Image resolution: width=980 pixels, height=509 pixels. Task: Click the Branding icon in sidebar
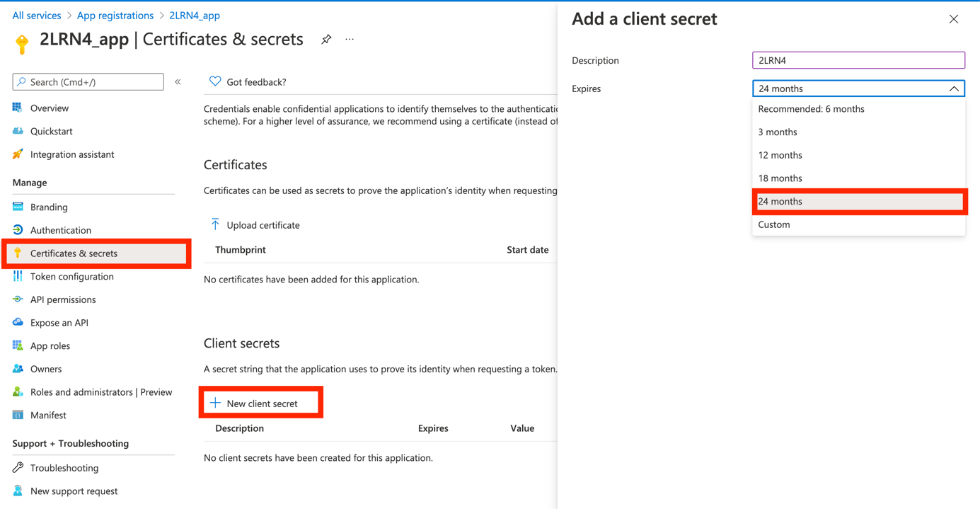pos(18,207)
